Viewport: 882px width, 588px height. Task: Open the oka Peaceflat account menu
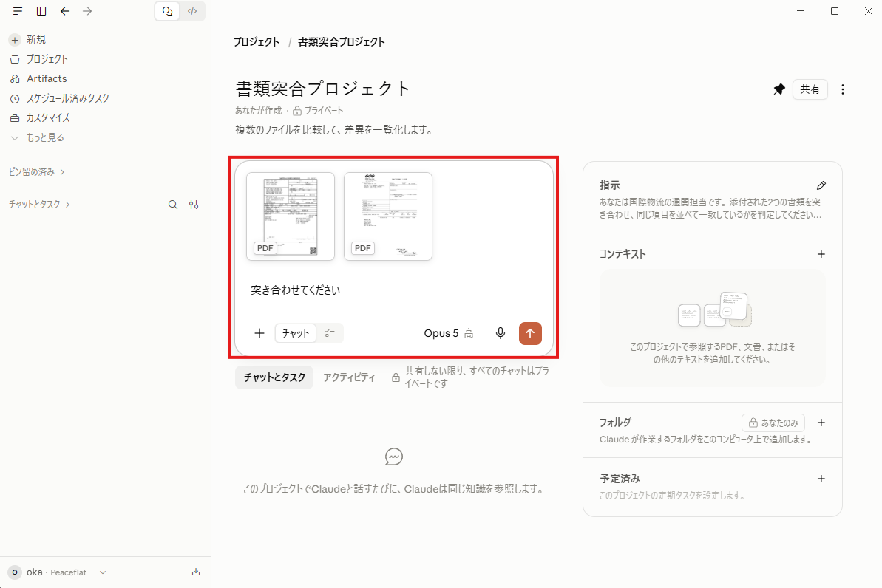click(58, 572)
